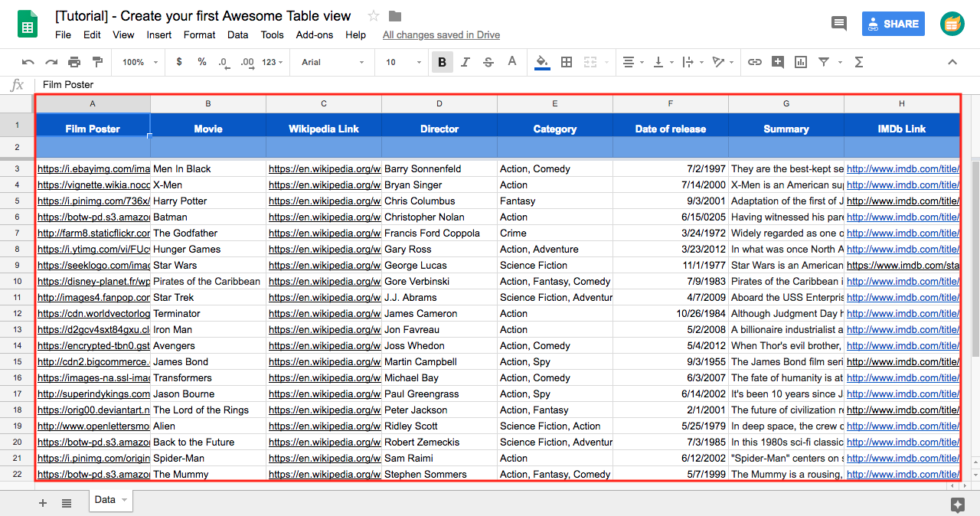Open text rotation options
The width and height of the screenshot is (980, 516).
[722, 62]
